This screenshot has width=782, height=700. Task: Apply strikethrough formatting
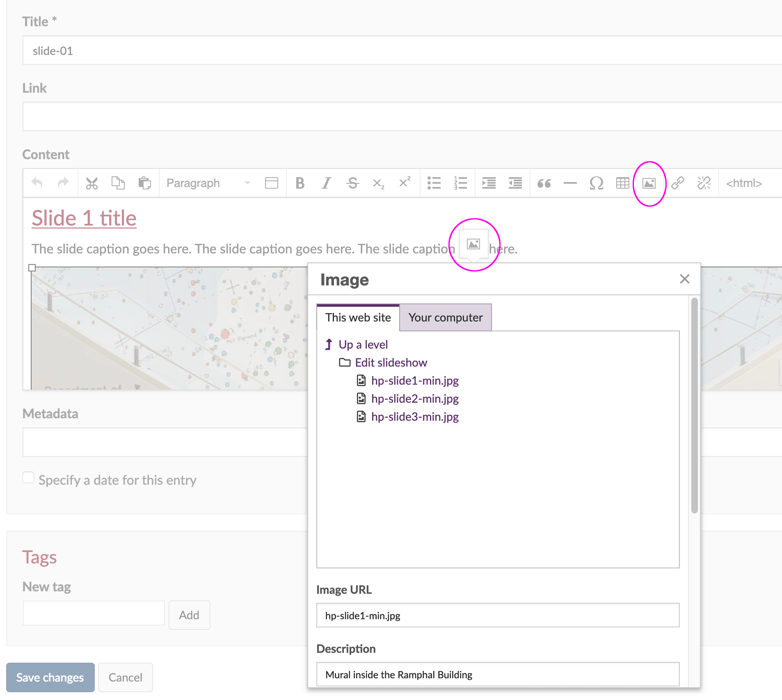click(352, 183)
